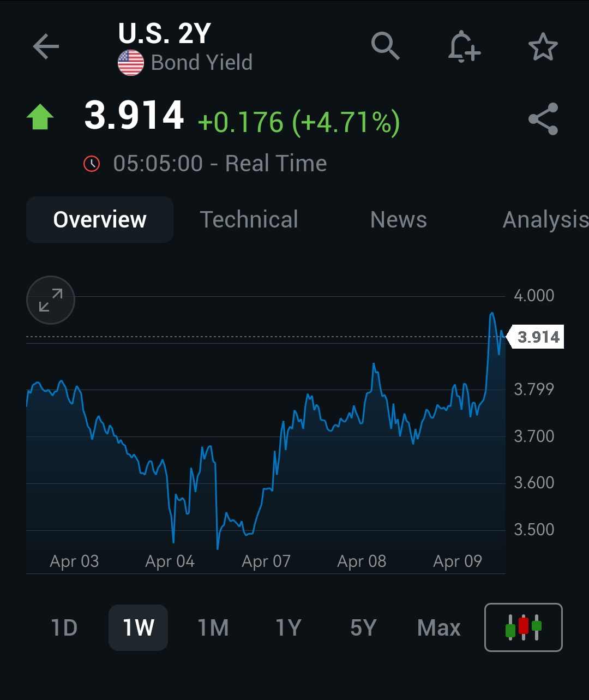Tap the US flag icon
The width and height of the screenshot is (589, 700).
click(x=131, y=63)
